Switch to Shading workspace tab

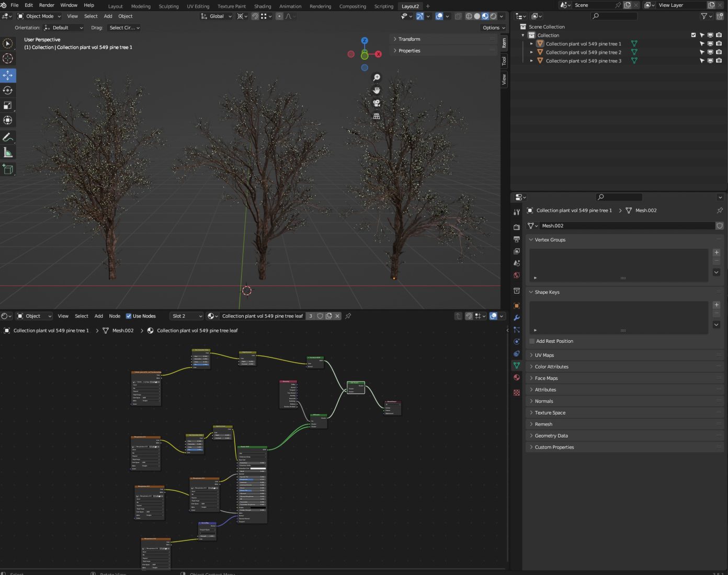click(x=263, y=6)
